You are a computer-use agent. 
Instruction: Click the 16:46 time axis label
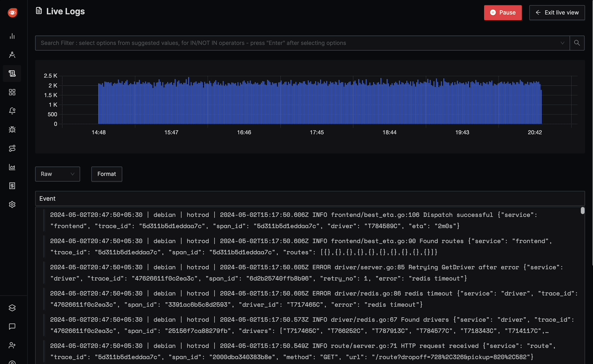244,132
